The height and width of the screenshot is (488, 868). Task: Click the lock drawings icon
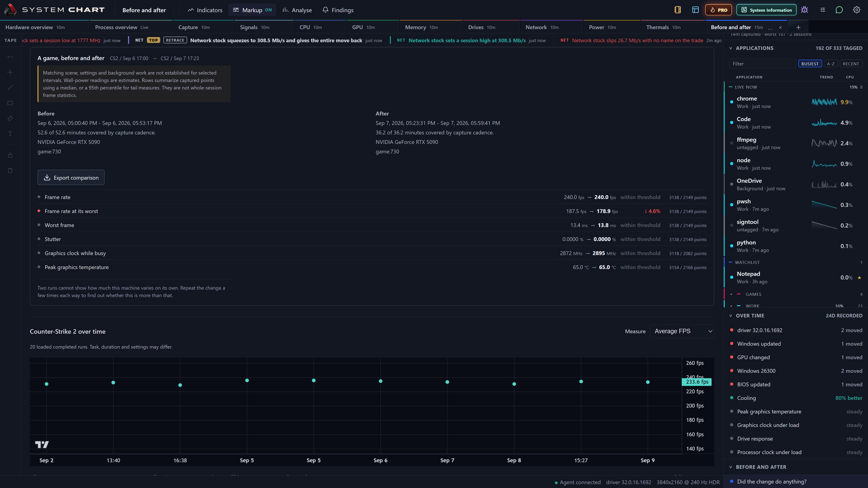tap(10, 155)
